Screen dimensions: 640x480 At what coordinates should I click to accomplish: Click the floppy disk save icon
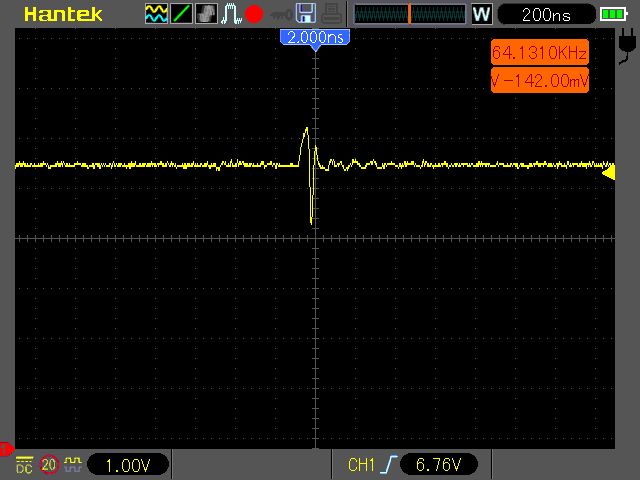[x=305, y=13]
